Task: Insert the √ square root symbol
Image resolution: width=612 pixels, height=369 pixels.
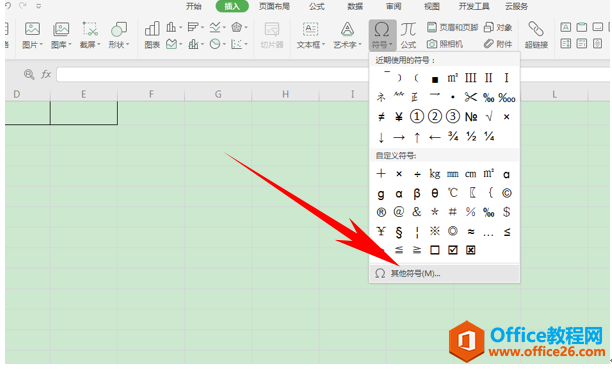Action: (489, 116)
